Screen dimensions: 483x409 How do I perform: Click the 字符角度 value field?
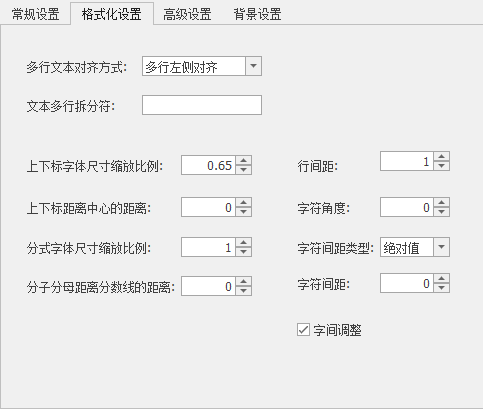pyautogui.click(x=407, y=207)
